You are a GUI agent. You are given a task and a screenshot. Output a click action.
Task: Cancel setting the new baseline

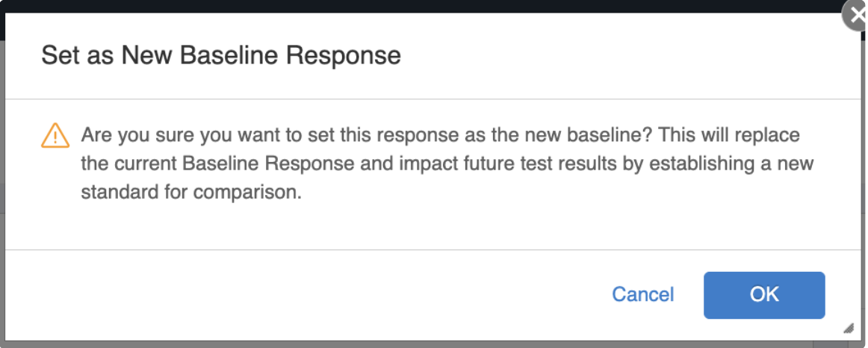point(642,295)
